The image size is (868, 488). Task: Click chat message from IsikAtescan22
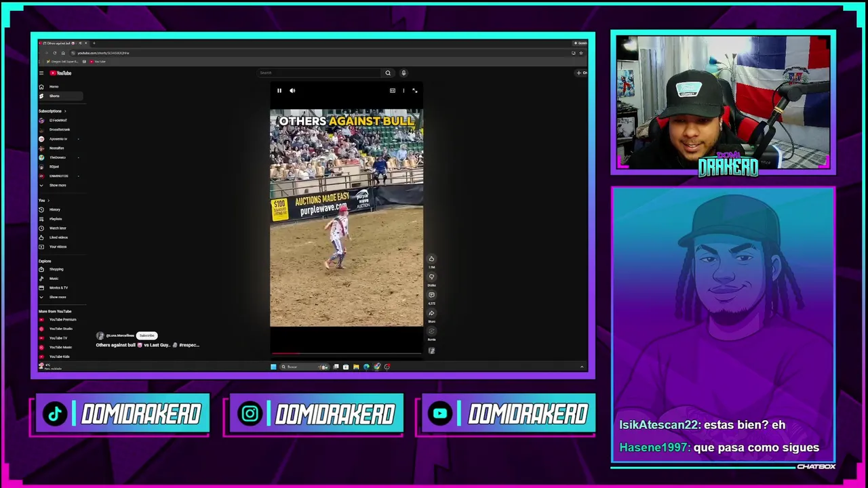tap(702, 425)
